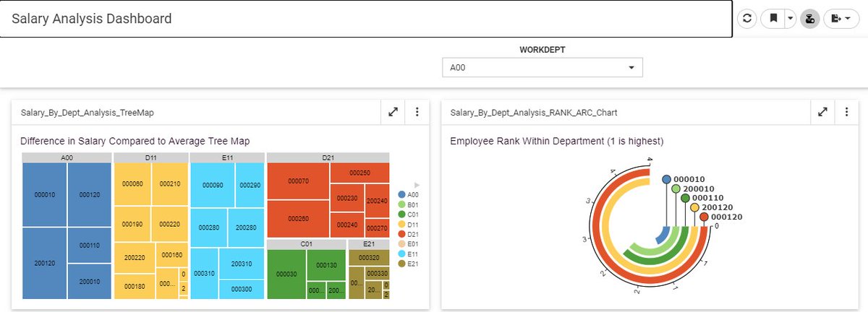The height and width of the screenshot is (312, 868).
Task: Toggle D21 legend entry in treemap
Action: click(409, 234)
